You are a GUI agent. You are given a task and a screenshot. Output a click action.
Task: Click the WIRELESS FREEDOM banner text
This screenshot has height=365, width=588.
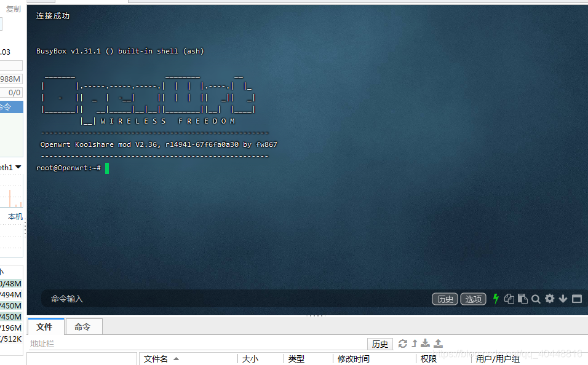point(168,121)
